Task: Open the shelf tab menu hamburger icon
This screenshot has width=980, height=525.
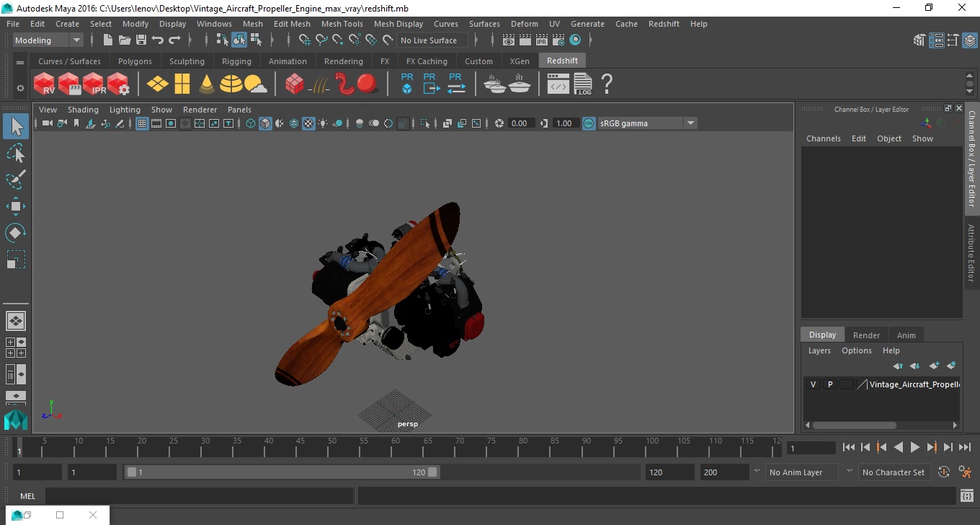Action: pyautogui.click(x=20, y=63)
